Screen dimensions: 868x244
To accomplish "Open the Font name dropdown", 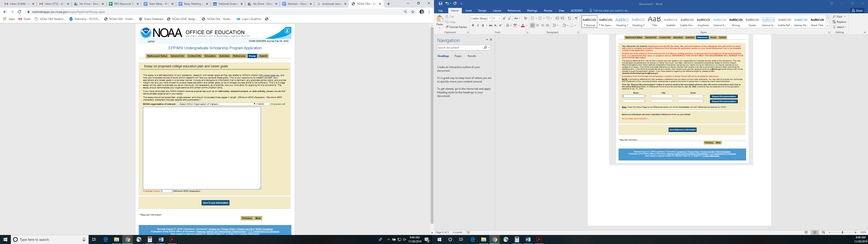I will [x=490, y=19].
